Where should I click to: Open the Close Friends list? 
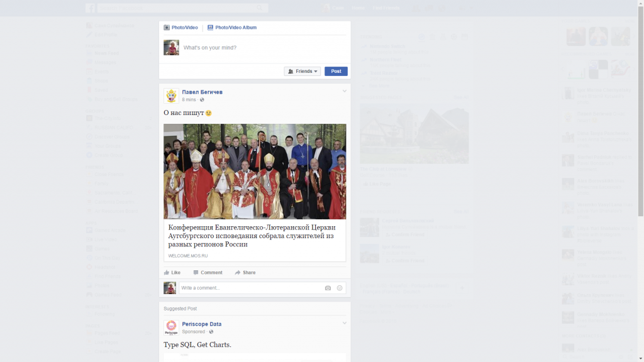(109, 175)
